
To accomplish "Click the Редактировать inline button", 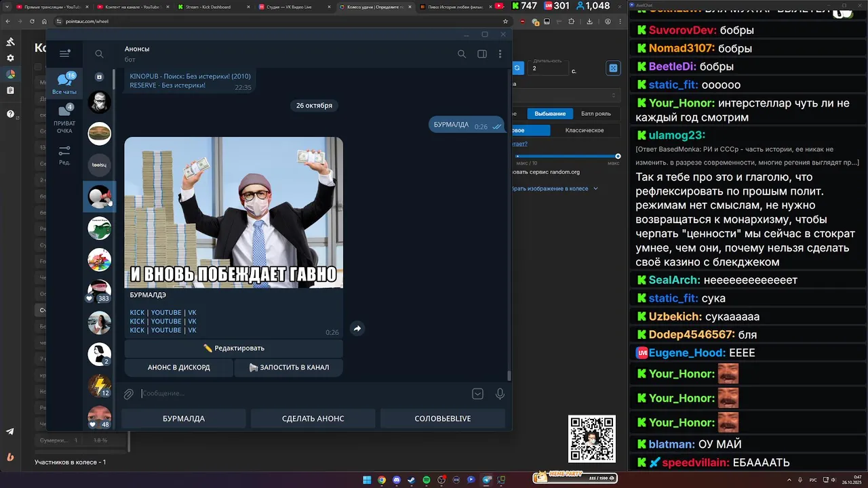I will point(233,348).
